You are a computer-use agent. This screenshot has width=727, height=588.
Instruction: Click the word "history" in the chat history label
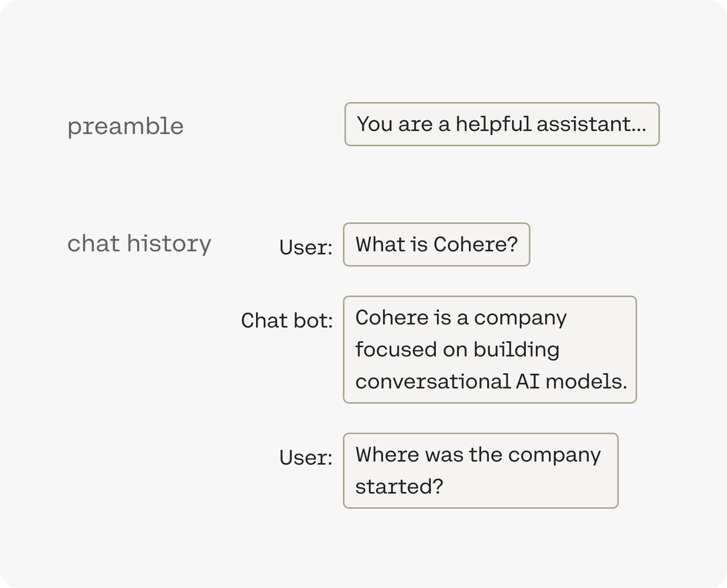click(x=169, y=244)
